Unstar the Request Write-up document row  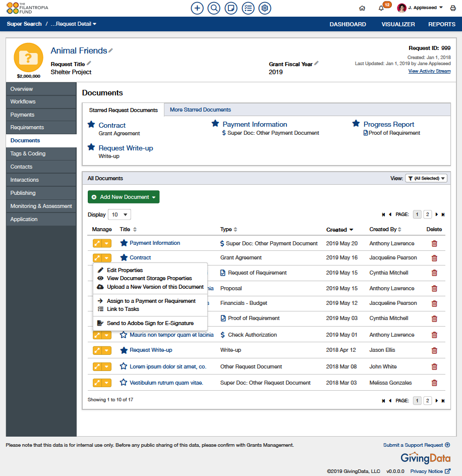click(124, 350)
